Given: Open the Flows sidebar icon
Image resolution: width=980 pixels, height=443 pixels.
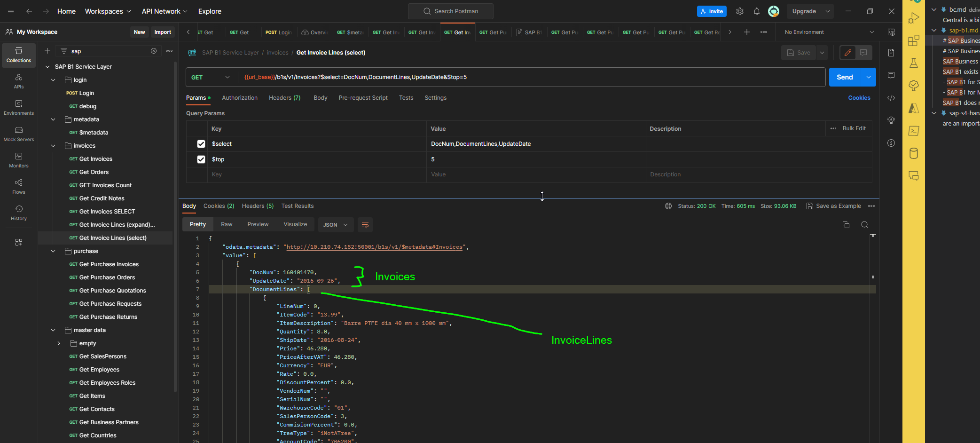Looking at the screenshot, I should pyautogui.click(x=19, y=187).
